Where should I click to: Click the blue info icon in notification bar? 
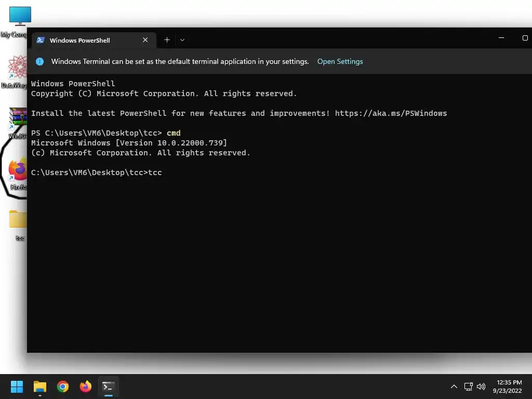click(x=39, y=61)
